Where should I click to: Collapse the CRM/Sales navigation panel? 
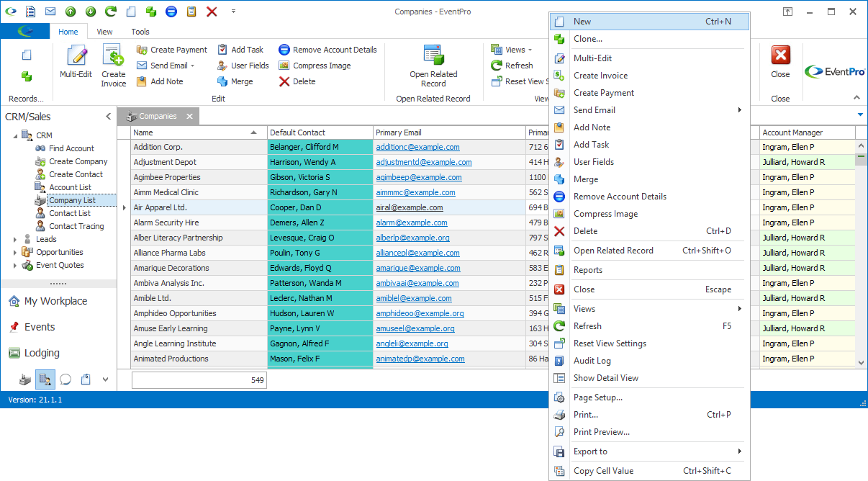[109, 117]
